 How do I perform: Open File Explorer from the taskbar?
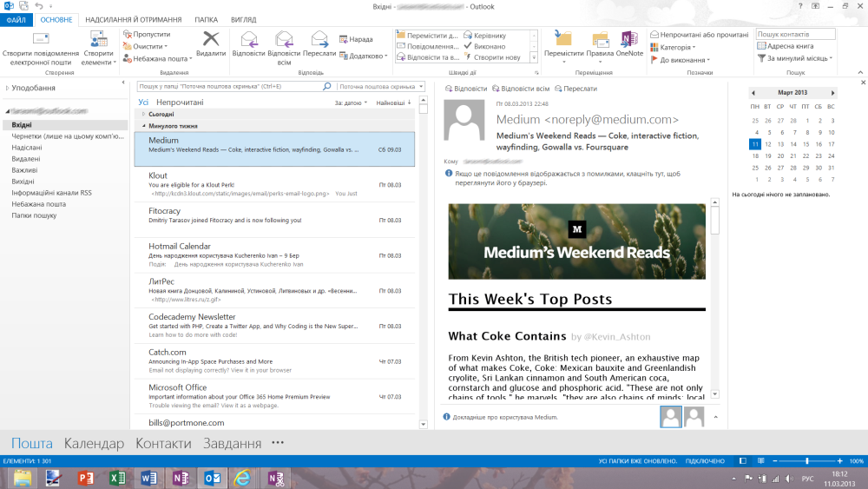coord(23,478)
